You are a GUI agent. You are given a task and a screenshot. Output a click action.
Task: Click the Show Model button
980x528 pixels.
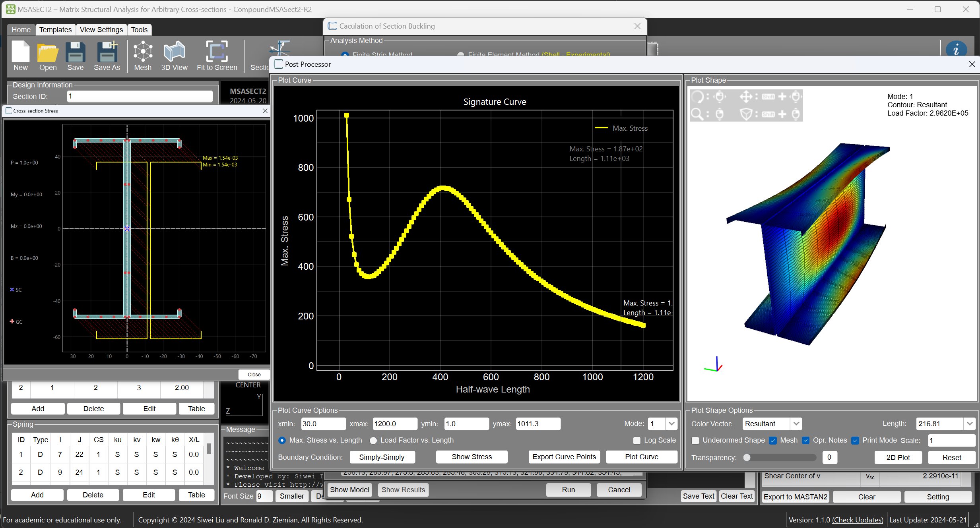(349, 489)
